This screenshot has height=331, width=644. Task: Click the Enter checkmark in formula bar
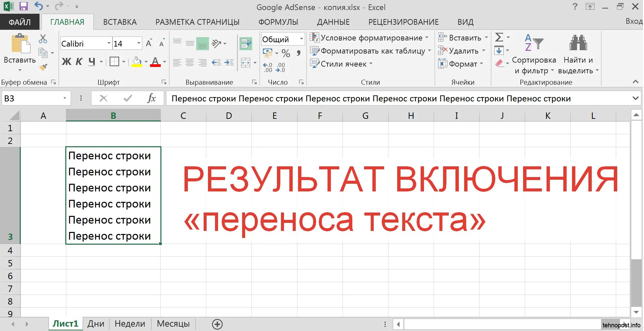tap(128, 98)
